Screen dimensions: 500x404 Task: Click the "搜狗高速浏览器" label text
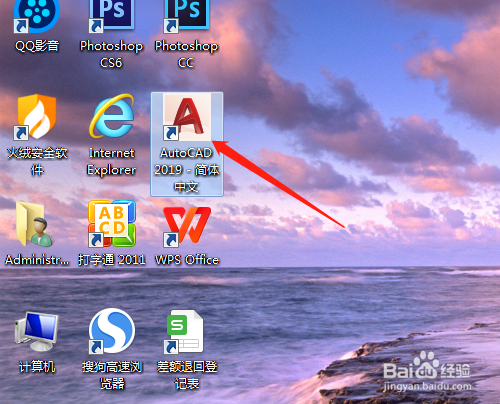pos(112,375)
